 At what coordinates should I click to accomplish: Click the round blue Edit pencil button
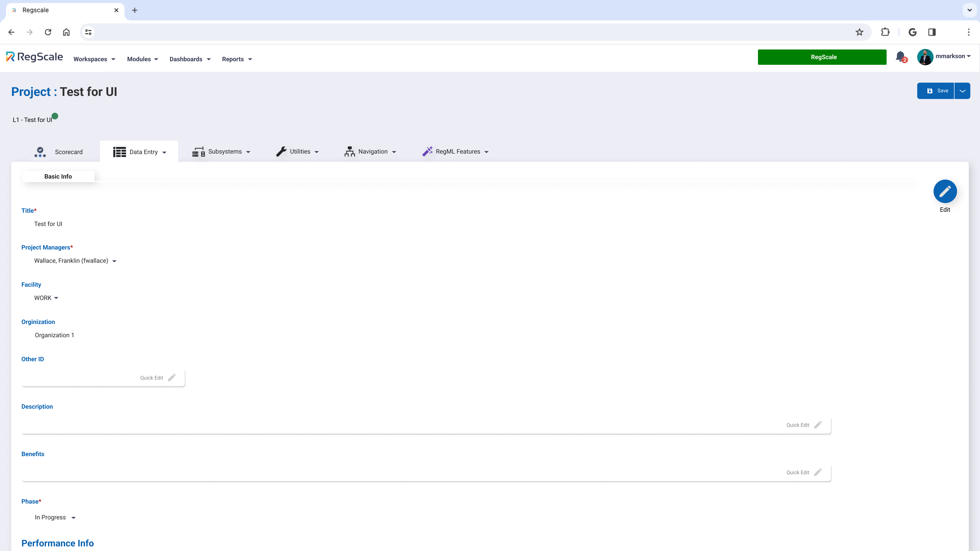(x=945, y=191)
